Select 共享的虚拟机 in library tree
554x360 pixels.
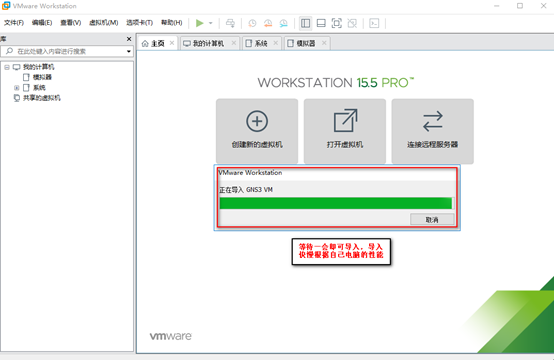(42, 98)
